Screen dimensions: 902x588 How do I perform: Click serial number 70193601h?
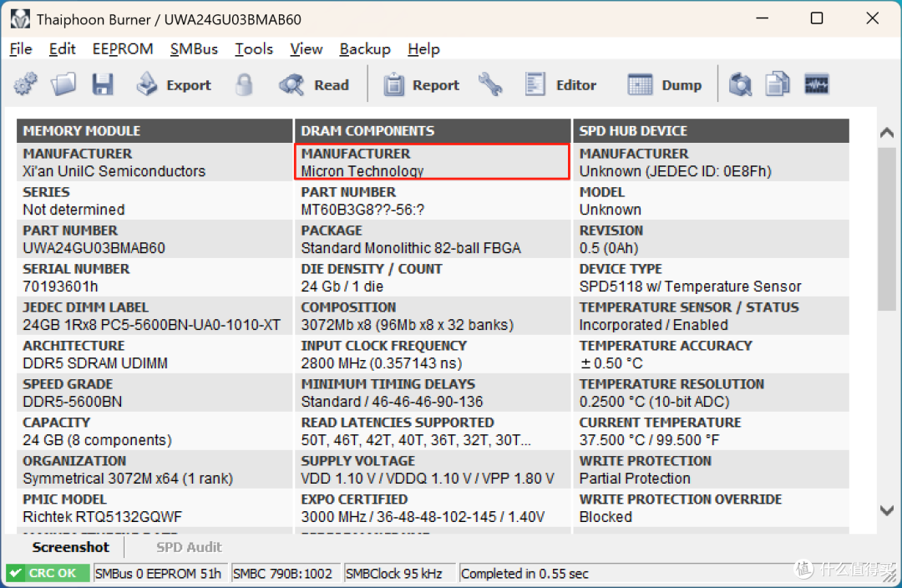pyautogui.click(x=60, y=286)
